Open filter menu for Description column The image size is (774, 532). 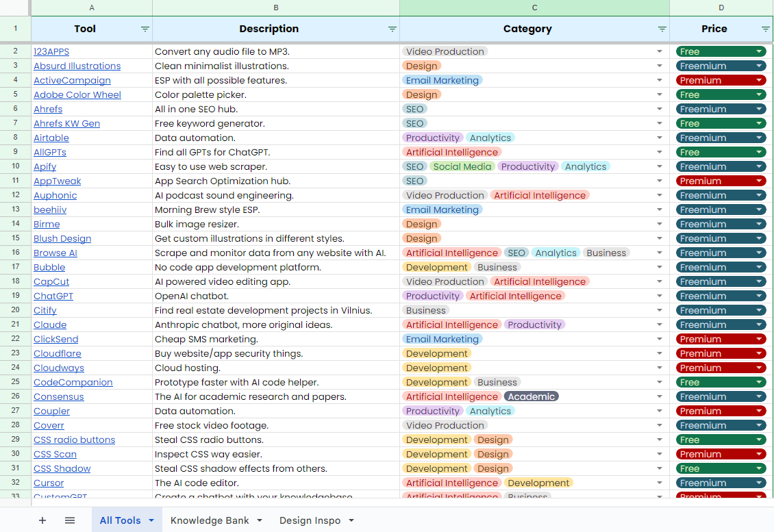pyautogui.click(x=392, y=29)
